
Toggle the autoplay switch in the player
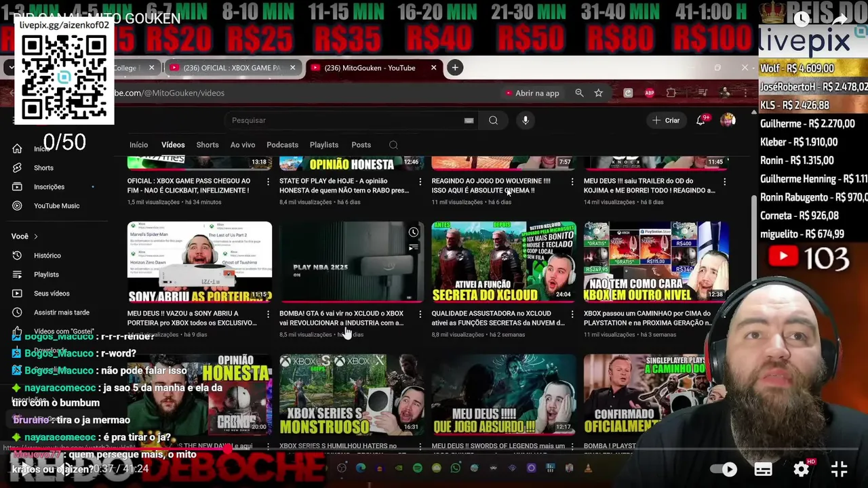click(x=724, y=469)
